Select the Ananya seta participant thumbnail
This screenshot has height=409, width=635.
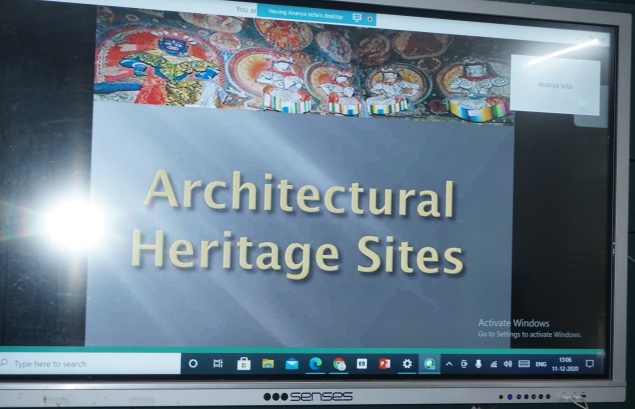point(555,80)
